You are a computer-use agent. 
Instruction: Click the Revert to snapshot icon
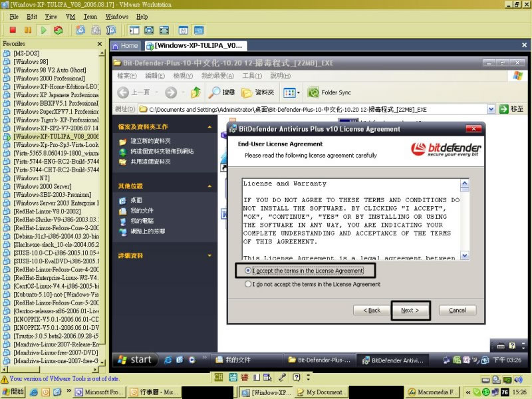[96, 30]
